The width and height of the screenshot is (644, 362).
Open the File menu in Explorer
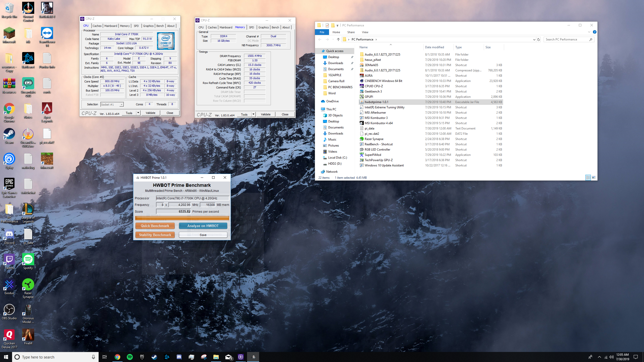pyautogui.click(x=322, y=32)
